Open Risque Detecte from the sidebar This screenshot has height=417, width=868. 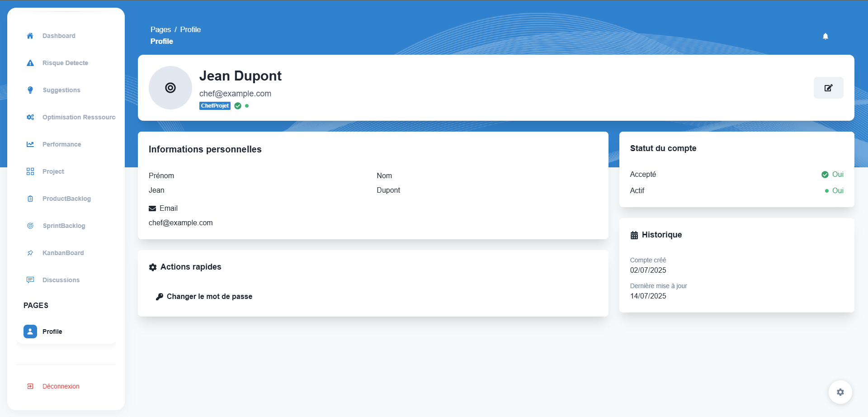(66, 63)
